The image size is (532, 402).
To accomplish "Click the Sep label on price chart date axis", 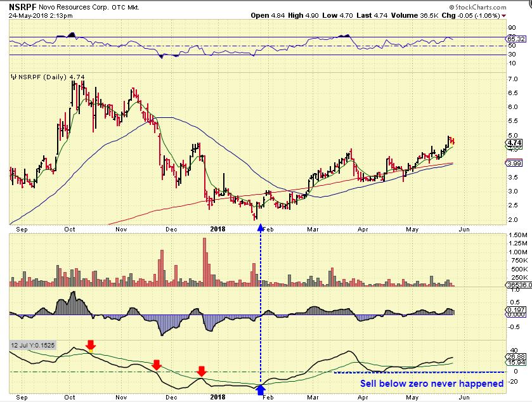I will [x=22, y=230].
